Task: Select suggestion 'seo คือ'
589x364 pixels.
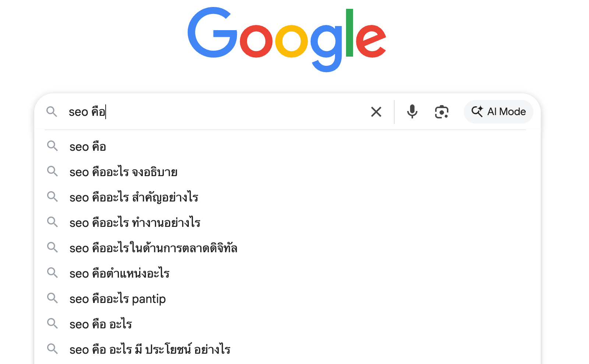Action: click(x=88, y=146)
